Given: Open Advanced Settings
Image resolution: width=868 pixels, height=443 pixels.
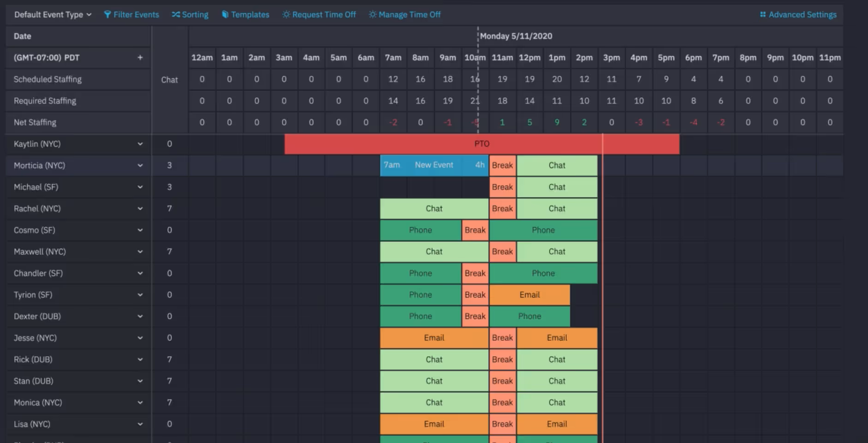Looking at the screenshot, I should click(798, 15).
